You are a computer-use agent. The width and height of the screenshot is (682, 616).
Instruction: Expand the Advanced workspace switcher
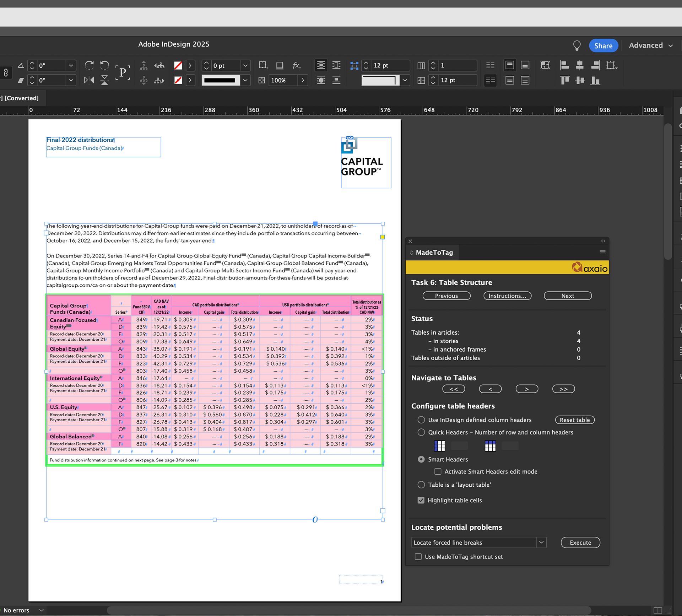click(x=651, y=45)
